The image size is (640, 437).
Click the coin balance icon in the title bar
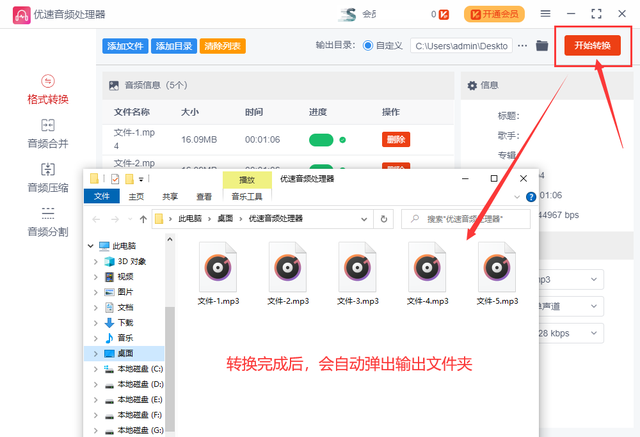coord(444,15)
